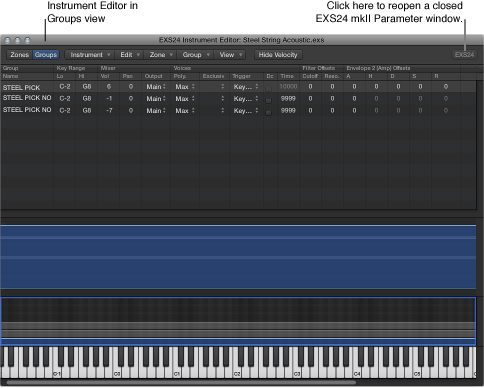Open the Trigger Key dropdown for STEEL PICK
The height and width of the screenshot is (388, 484).
(x=246, y=87)
